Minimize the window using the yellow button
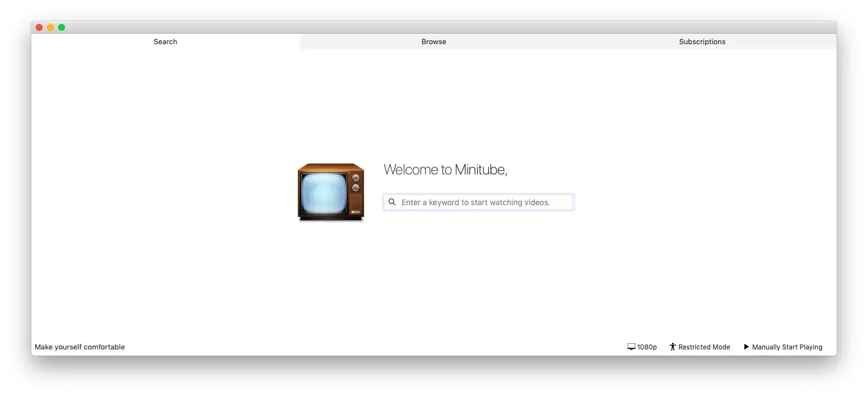Image resolution: width=868 pixels, height=397 pixels. point(50,27)
